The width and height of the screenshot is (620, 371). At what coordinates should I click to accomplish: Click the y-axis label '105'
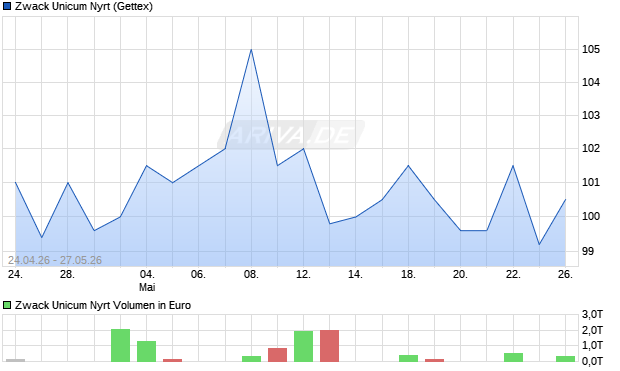[x=591, y=49]
